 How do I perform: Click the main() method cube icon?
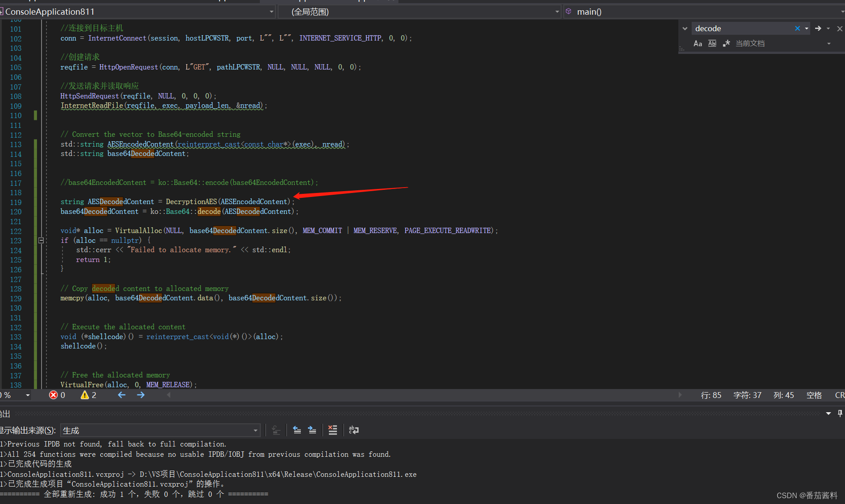(569, 12)
